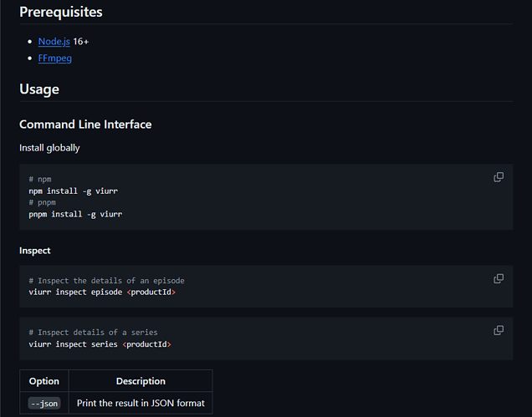
Task: Copy the inspect episode command
Action: coord(499,278)
